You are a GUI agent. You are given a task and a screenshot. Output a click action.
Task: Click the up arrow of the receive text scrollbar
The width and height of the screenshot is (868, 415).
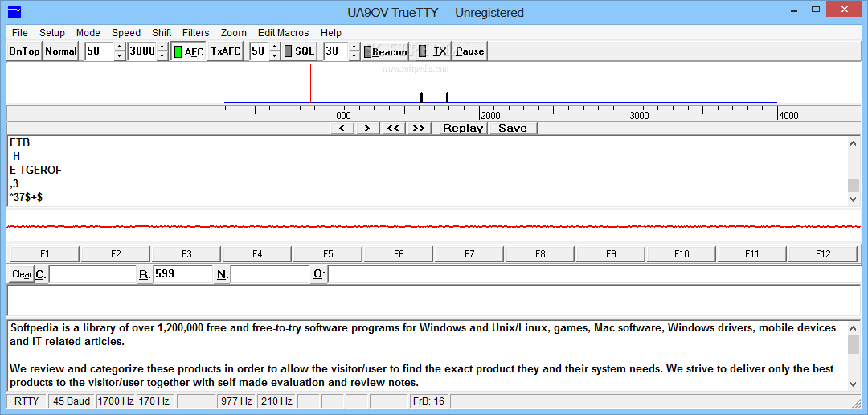point(853,143)
